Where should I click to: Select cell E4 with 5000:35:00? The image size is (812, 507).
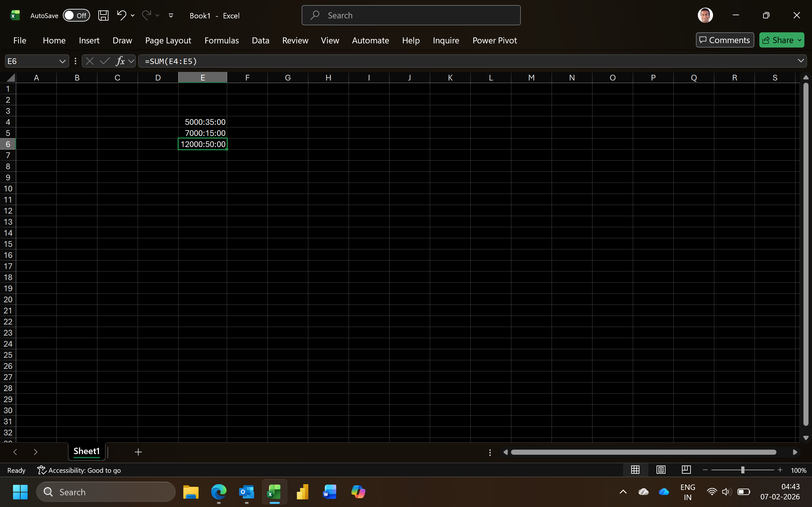point(203,122)
